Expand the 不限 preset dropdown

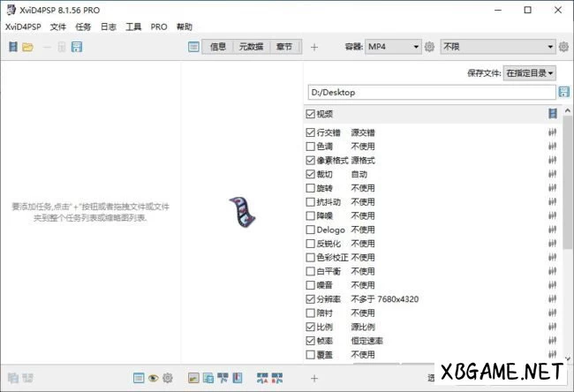pyautogui.click(x=497, y=47)
